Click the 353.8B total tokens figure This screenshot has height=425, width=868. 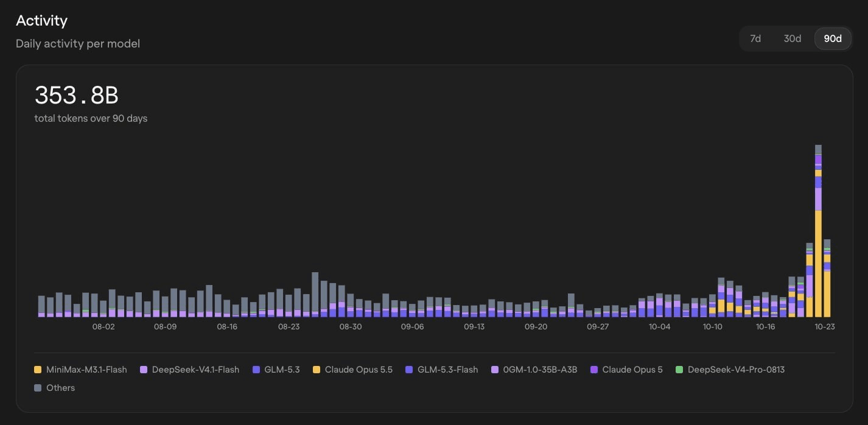click(x=76, y=96)
